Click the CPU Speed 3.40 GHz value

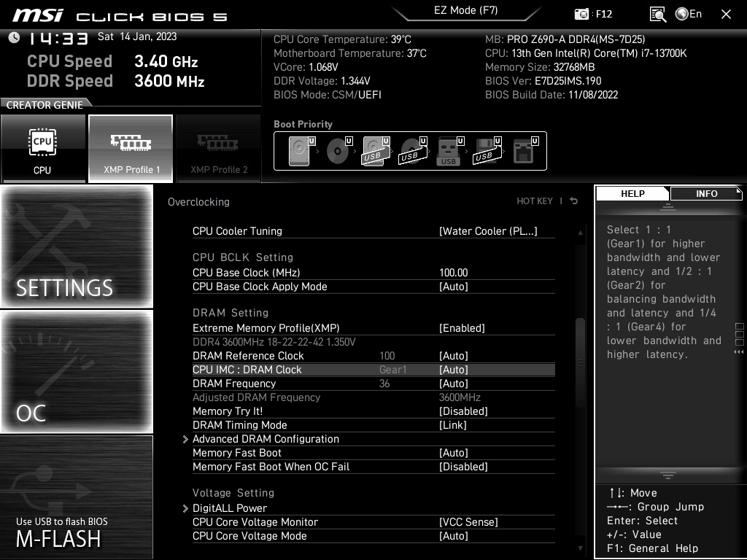(x=166, y=61)
